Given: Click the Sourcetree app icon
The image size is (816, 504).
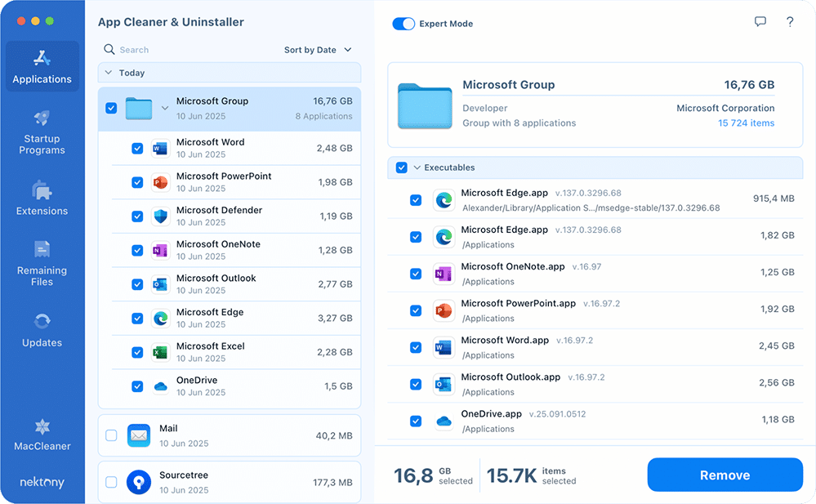Looking at the screenshot, I should pos(138,483).
